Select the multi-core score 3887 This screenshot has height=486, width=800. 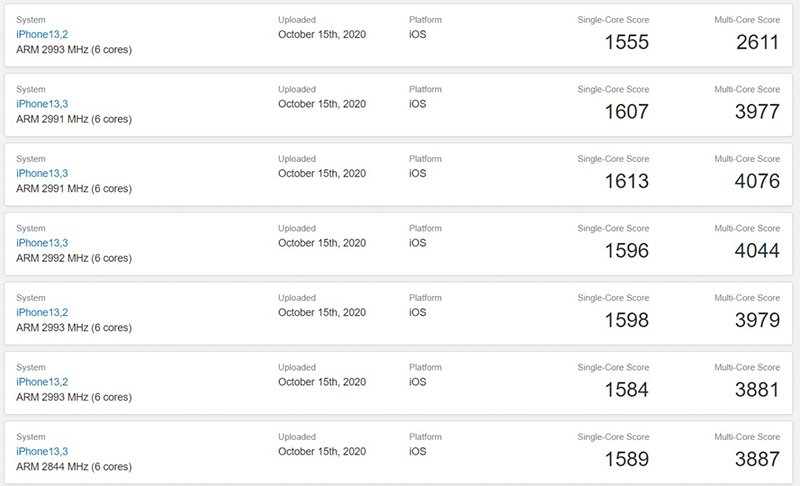point(757,461)
